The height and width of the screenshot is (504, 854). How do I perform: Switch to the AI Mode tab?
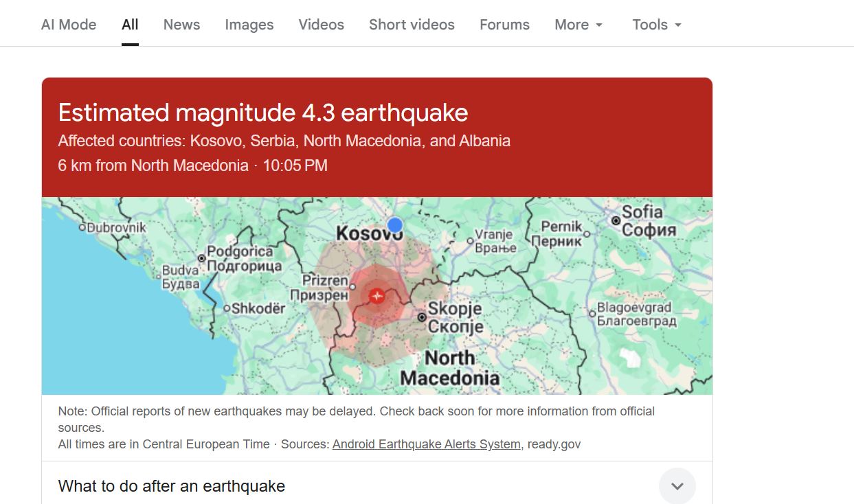point(69,25)
